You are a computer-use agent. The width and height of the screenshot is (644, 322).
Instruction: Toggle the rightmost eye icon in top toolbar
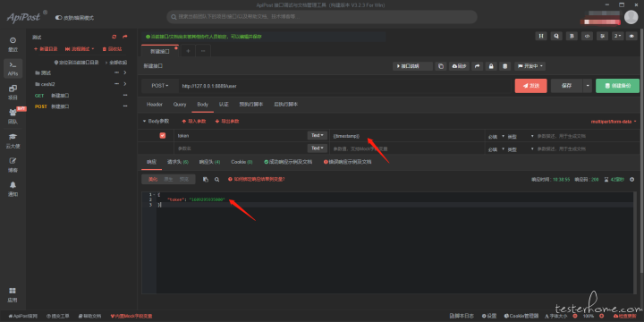click(x=631, y=36)
